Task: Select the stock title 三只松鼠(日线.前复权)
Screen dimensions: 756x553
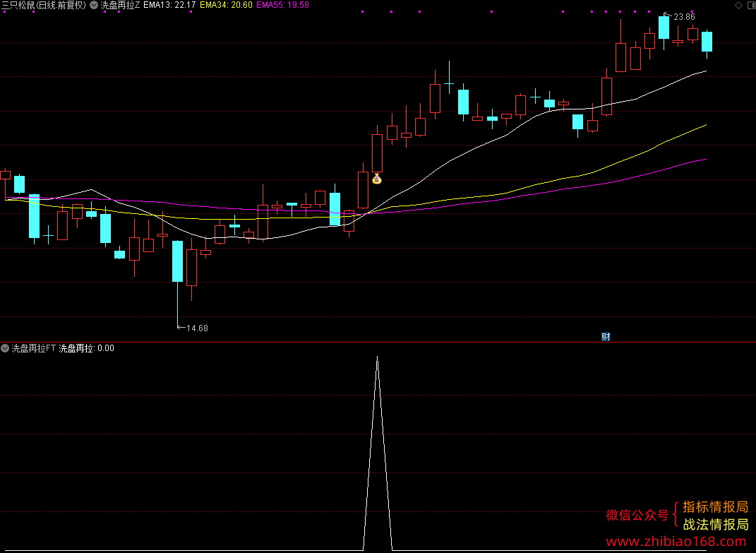Action: pos(44,6)
